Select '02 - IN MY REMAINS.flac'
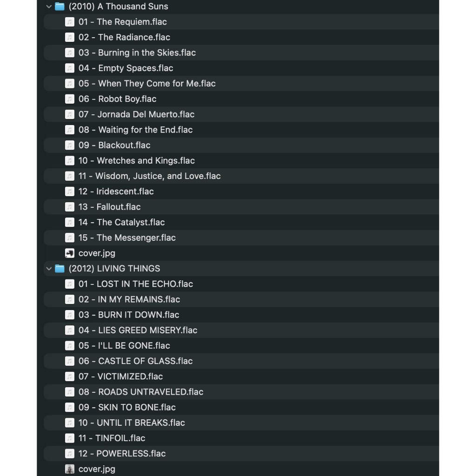476x476 pixels. 129,300
